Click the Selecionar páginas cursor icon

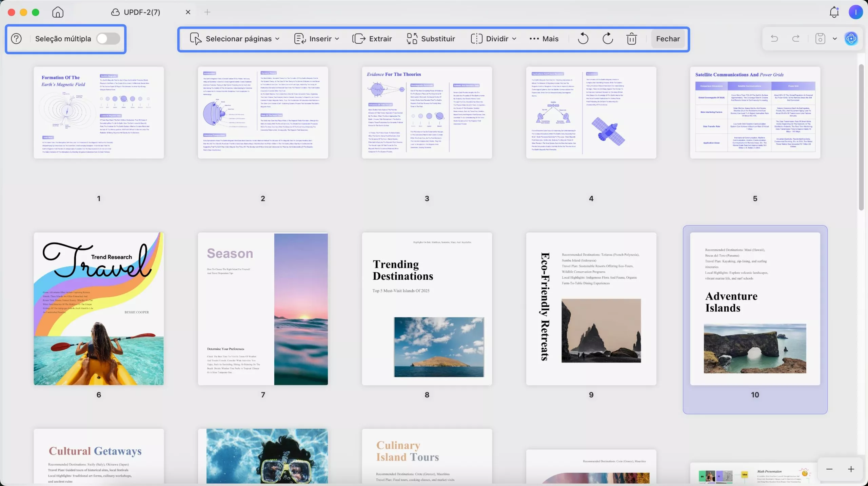(196, 39)
